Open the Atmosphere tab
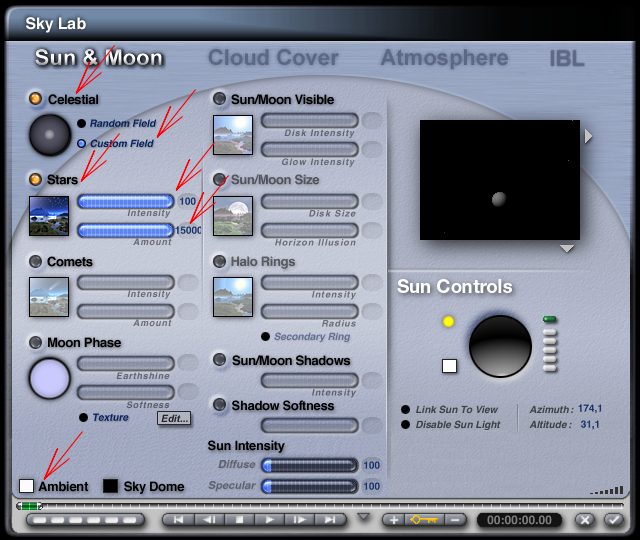640x540 pixels. (x=444, y=58)
